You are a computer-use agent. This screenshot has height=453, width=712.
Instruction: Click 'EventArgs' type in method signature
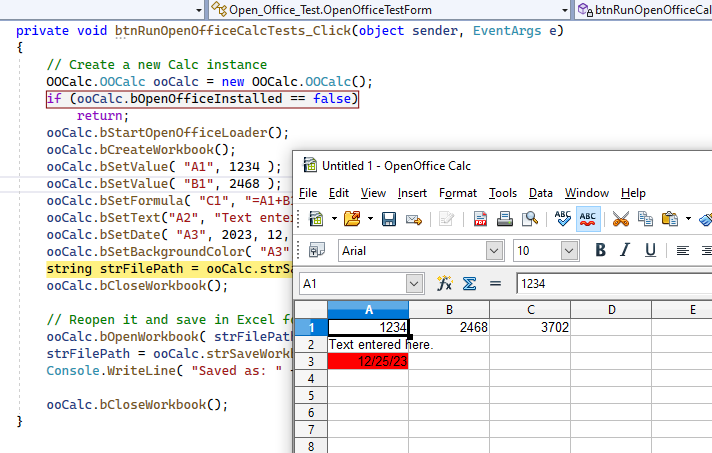(507, 31)
